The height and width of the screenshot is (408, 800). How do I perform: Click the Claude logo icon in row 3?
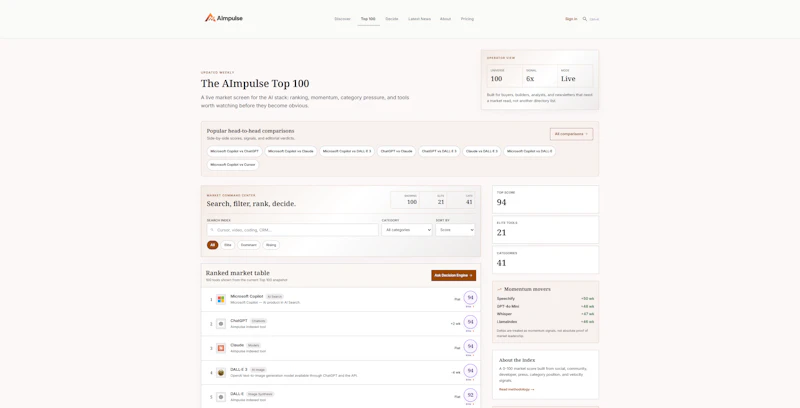(221, 348)
